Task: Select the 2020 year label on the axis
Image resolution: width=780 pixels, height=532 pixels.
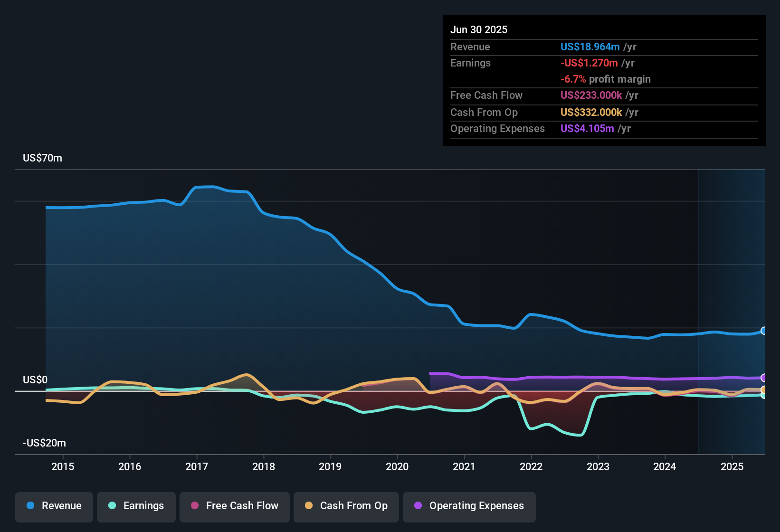Action: (398, 466)
